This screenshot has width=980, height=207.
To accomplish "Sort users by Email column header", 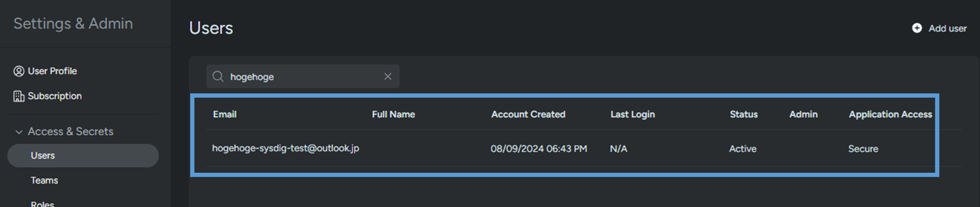I will 224,115.
